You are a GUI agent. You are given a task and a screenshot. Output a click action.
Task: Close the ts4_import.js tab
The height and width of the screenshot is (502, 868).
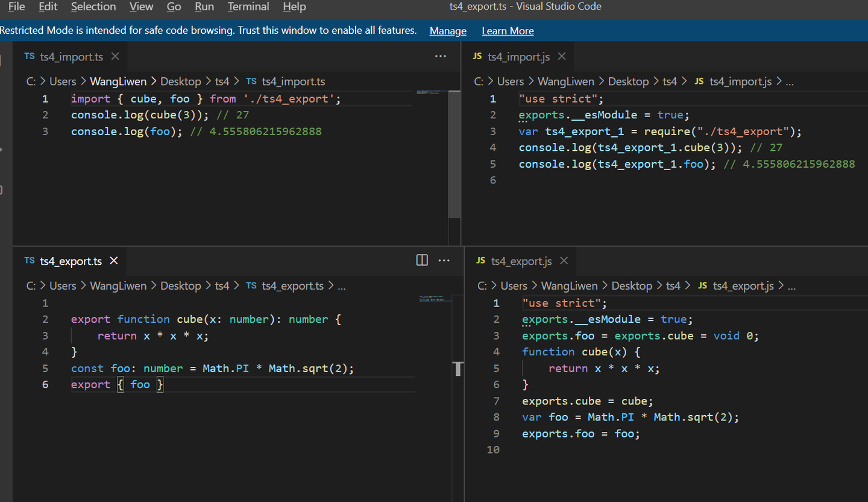point(562,56)
